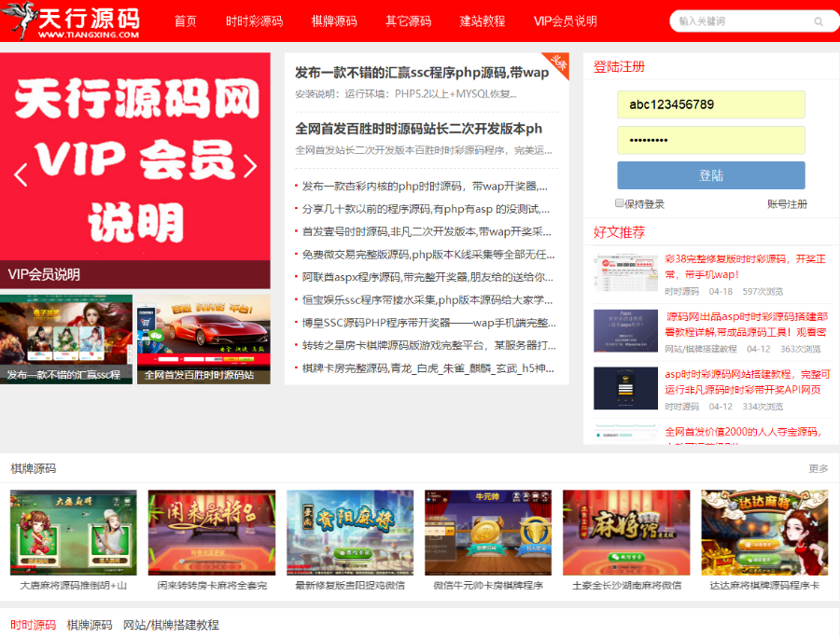
Task: Follow the 账号注册 link
Action: (x=787, y=204)
